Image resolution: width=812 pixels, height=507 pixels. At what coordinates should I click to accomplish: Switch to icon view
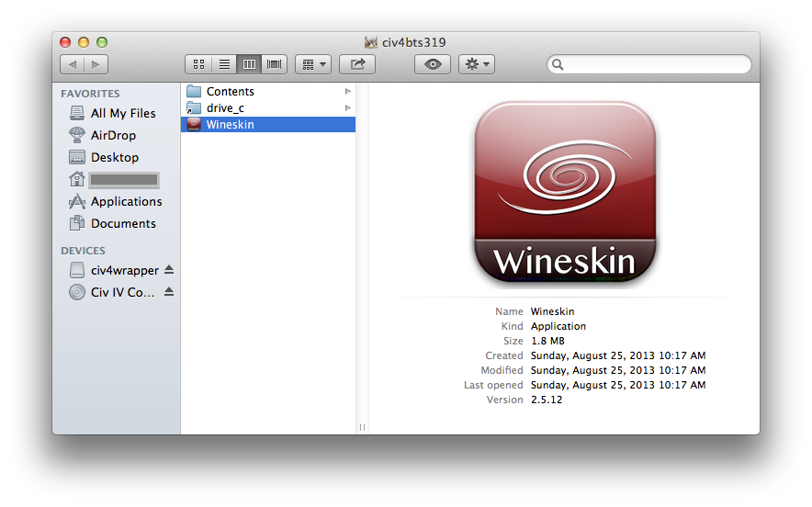pos(198,64)
